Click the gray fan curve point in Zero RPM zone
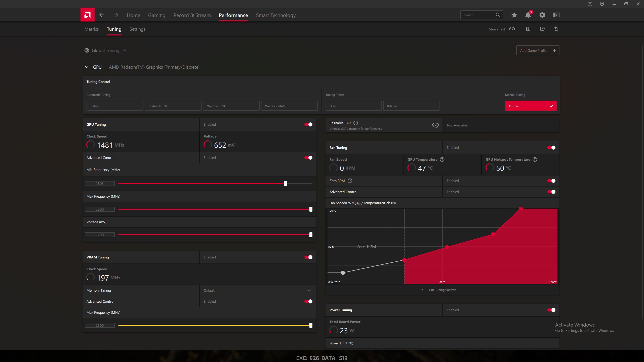This screenshot has width=644, height=362. (343, 273)
